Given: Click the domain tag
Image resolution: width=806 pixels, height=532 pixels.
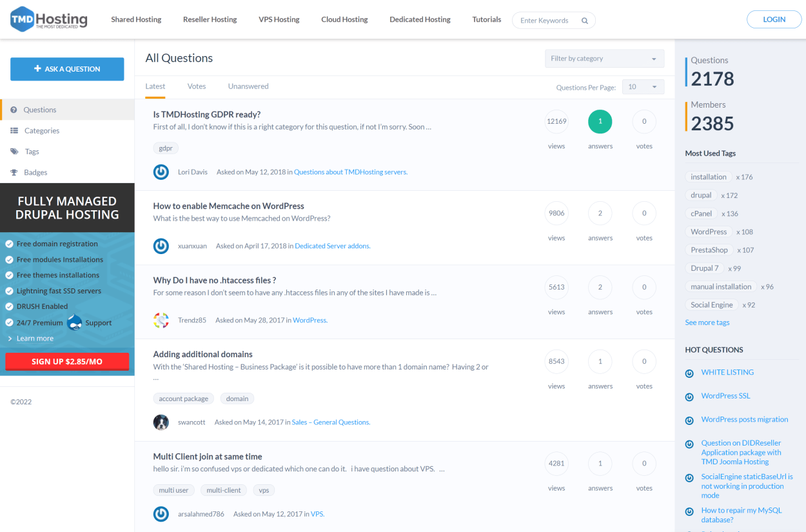Looking at the screenshot, I should tap(237, 399).
